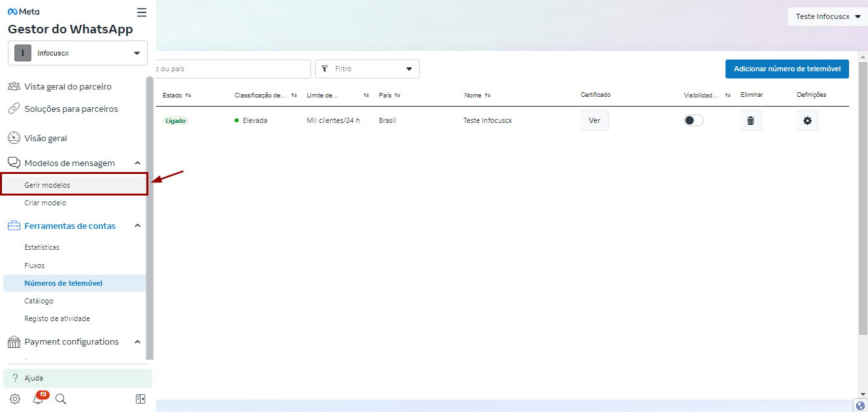Screen dimensions: 868x412
Task: Click Adicionar número de telemóvel button
Action: pos(786,69)
